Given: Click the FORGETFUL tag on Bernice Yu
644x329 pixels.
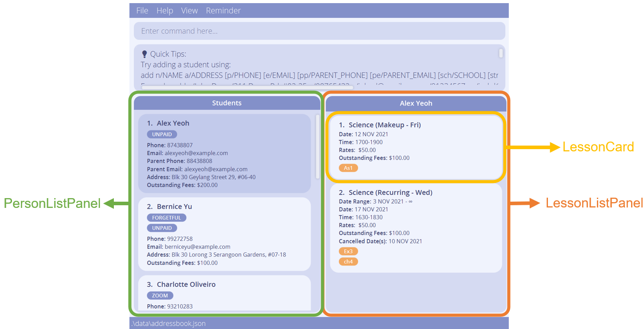Looking at the screenshot, I should pyautogui.click(x=166, y=218).
